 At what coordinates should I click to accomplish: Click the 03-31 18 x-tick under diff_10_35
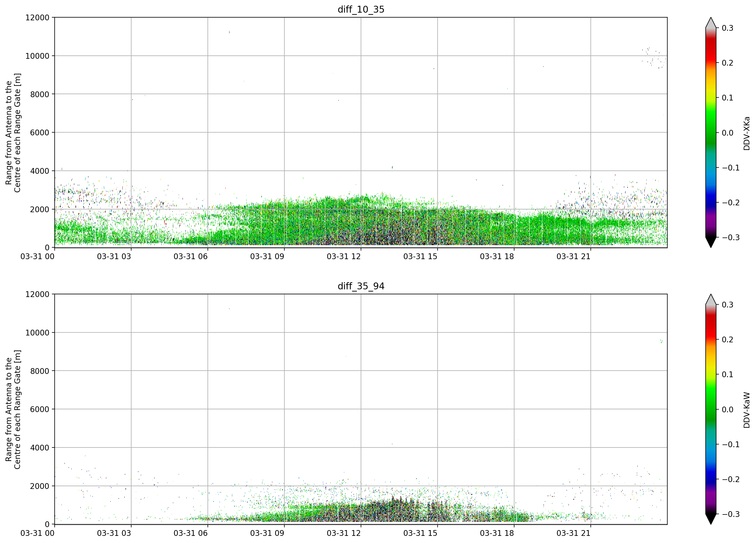[x=497, y=256]
